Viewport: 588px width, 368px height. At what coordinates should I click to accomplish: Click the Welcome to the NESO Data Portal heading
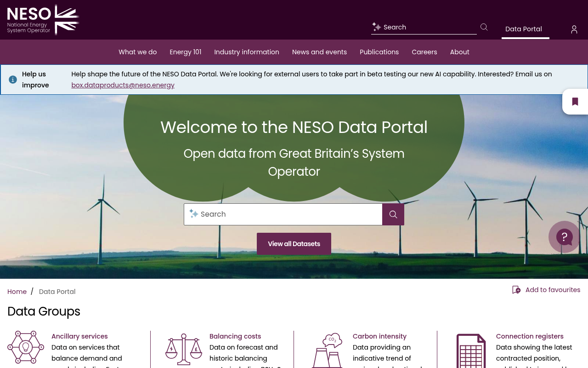tap(294, 127)
